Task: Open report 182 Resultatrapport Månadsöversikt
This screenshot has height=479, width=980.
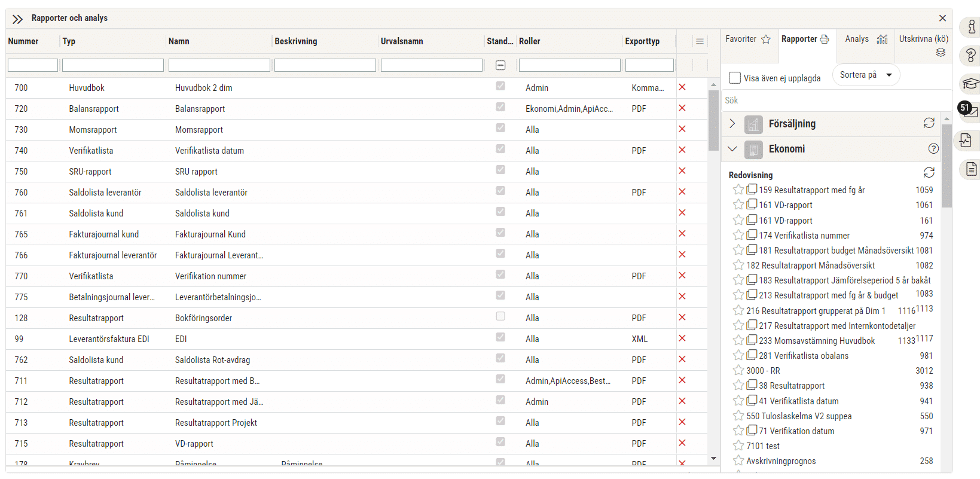Action: [810, 265]
